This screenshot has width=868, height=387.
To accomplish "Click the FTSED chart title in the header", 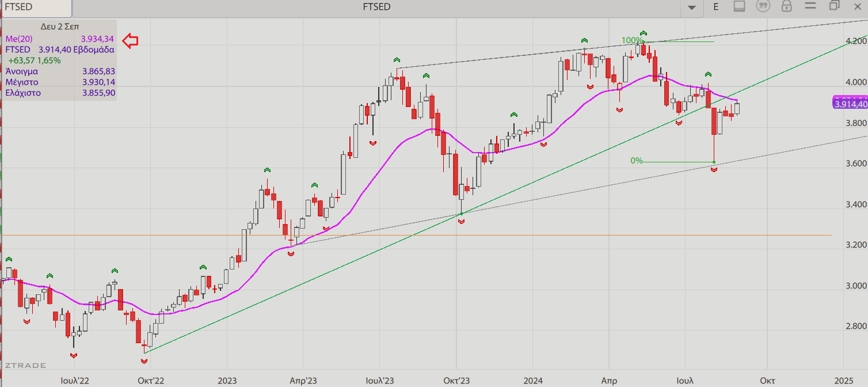I will (376, 7).
